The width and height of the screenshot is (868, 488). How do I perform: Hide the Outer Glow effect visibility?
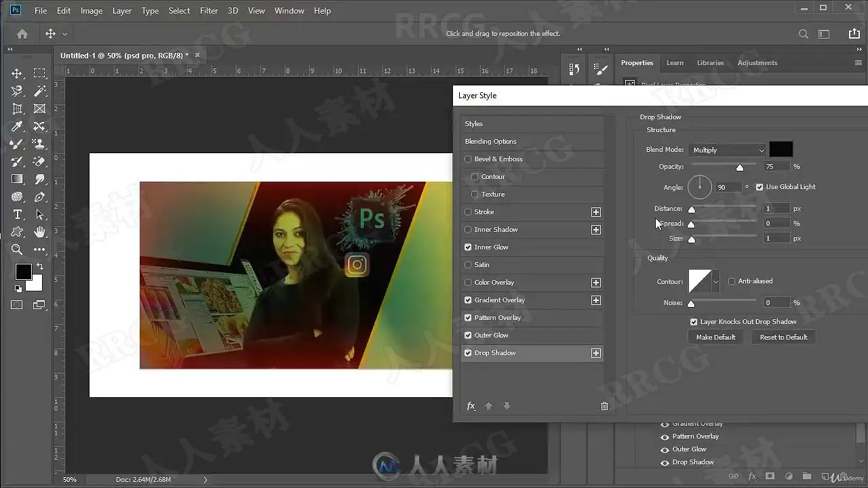(665, 449)
